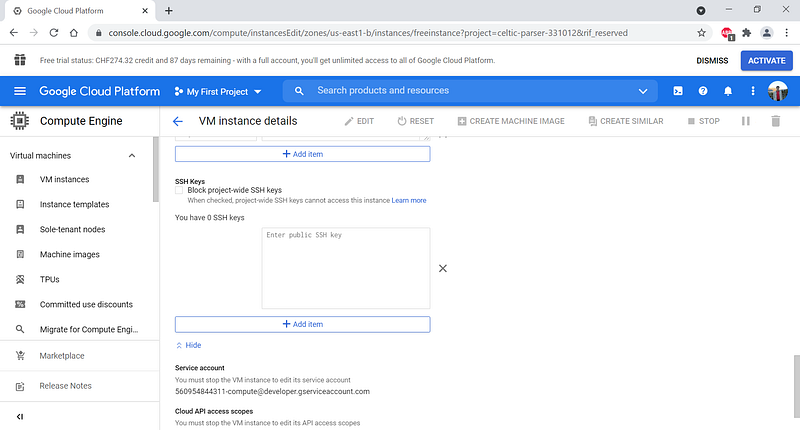Open the user account avatar
This screenshot has height=430, width=800.
click(x=778, y=91)
